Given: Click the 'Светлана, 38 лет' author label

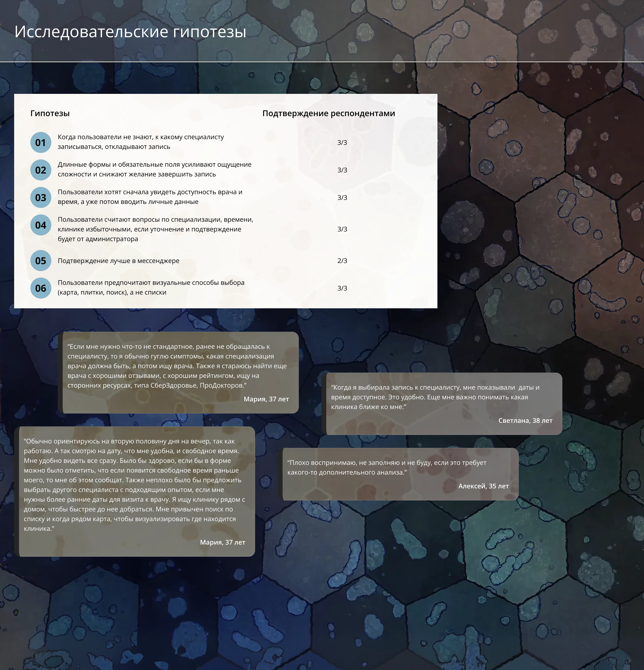Looking at the screenshot, I should pos(525,420).
